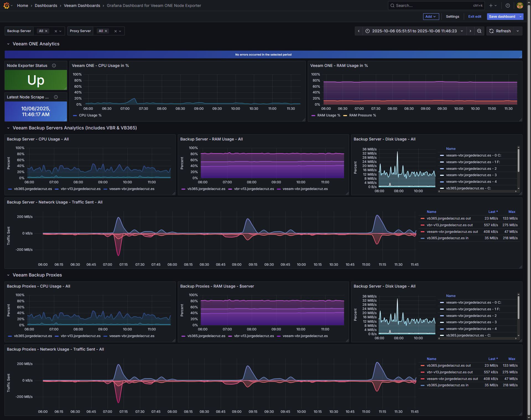The width and height of the screenshot is (531, 420).
Task: Shift time range forward with right arrow
Action: pos(470,31)
